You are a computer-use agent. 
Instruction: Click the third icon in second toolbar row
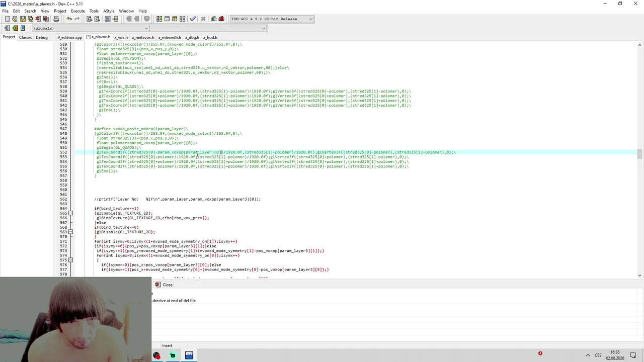point(23,28)
